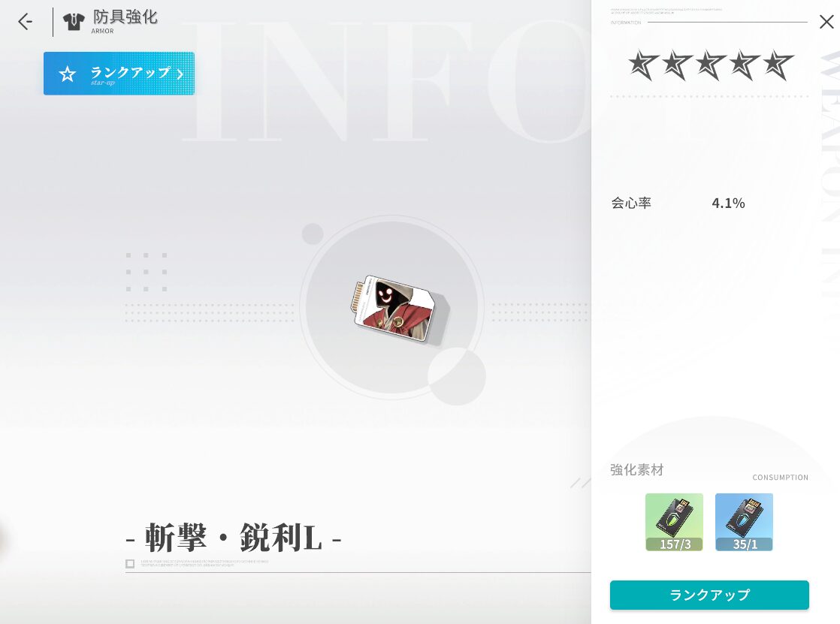
Task: Close the information panel with X
Action: pos(826,22)
